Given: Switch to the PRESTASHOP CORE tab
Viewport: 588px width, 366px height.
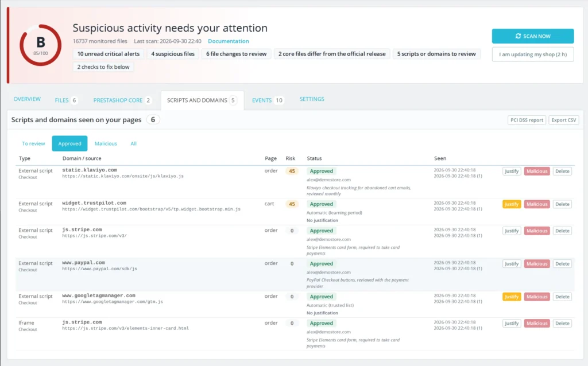Looking at the screenshot, I should point(122,100).
